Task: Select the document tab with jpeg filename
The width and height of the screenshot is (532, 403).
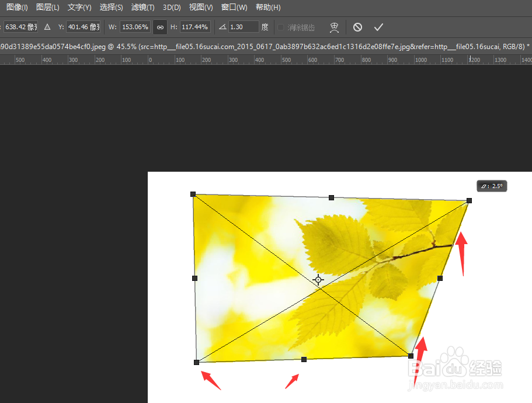Action: pyautogui.click(x=265, y=47)
